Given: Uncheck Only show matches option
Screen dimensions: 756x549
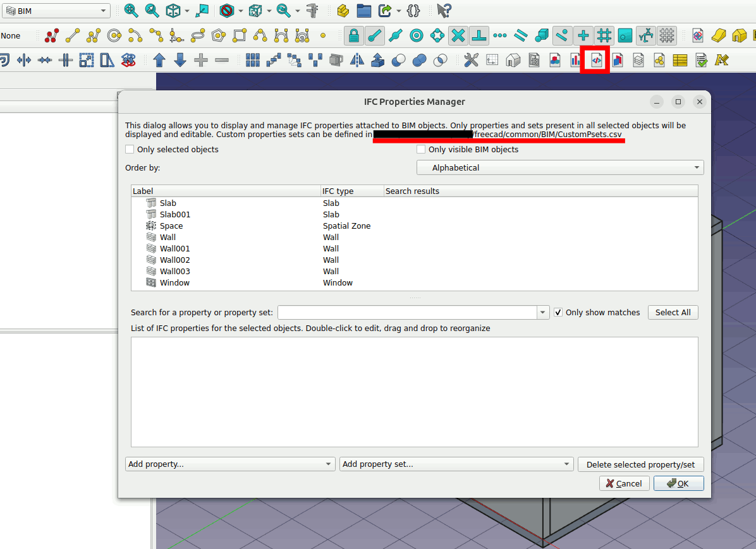Looking at the screenshot, I should (x=558, y=312).
